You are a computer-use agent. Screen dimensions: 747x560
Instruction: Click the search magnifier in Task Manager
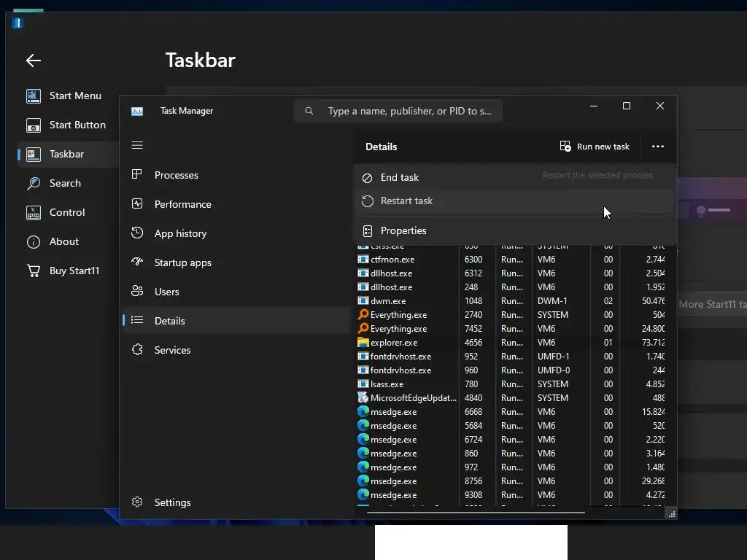tap(309, 111)
